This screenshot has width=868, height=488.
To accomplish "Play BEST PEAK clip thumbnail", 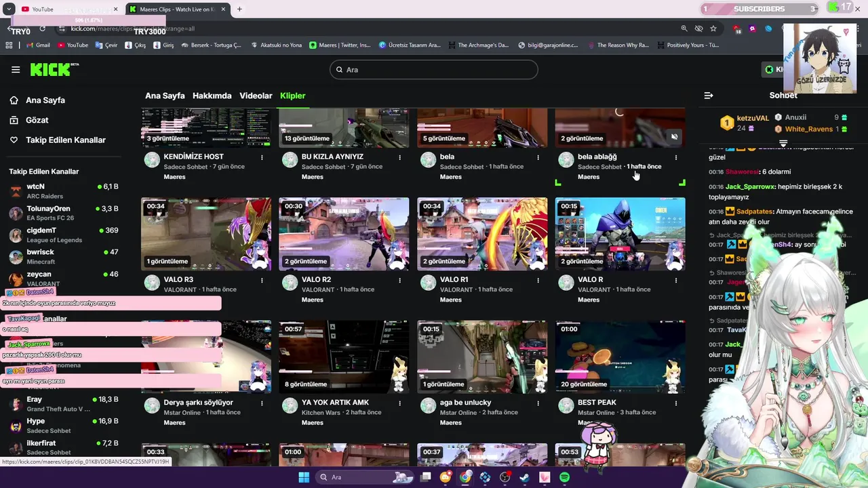I will point(620,357).
